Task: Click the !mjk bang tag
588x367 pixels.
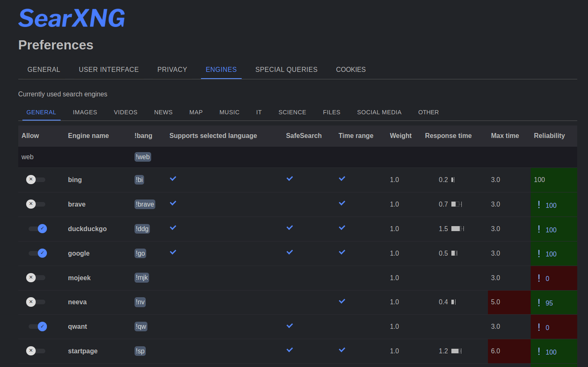Action: [142, 278]
